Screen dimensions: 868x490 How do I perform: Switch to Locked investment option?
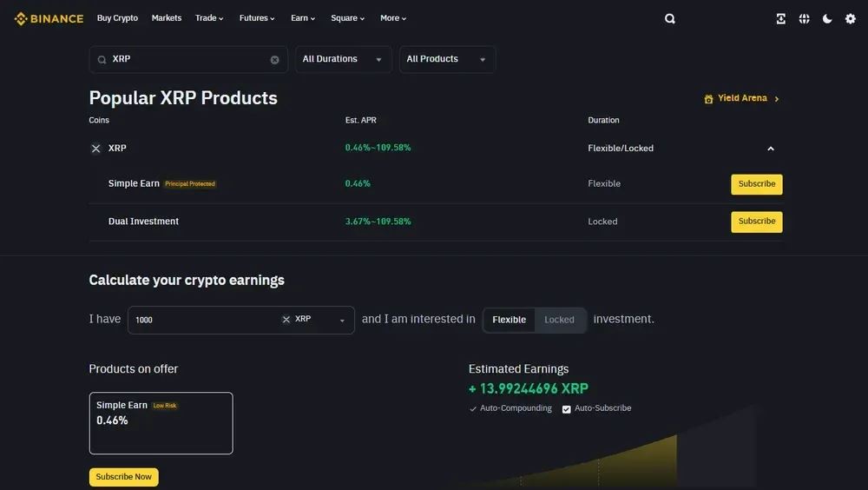[559, 320]
